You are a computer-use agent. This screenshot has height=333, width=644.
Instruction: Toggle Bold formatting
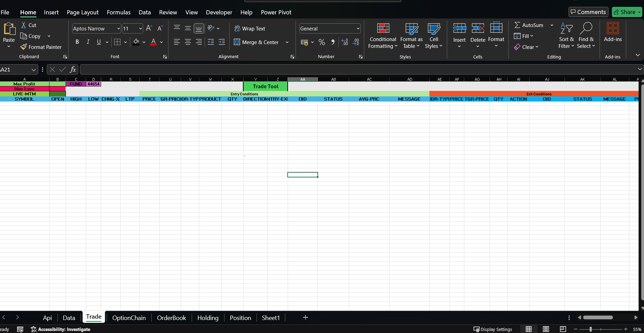coord(77,42)
